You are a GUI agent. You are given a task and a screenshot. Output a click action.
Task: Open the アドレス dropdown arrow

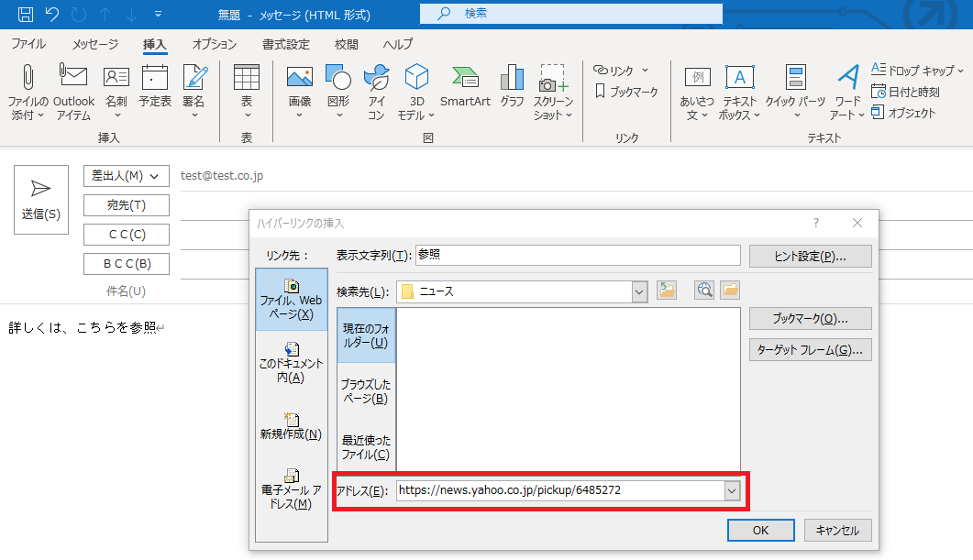coord(731,490)
